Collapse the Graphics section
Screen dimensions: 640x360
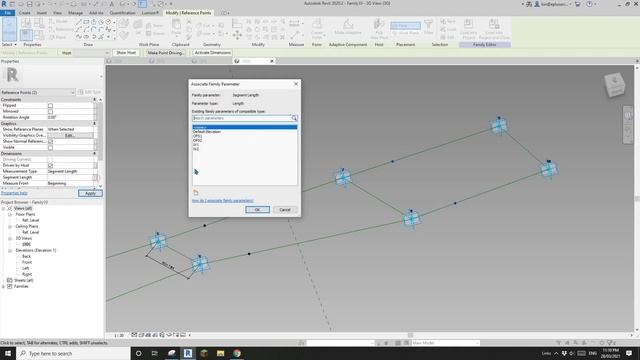click(x=94, y=123)
